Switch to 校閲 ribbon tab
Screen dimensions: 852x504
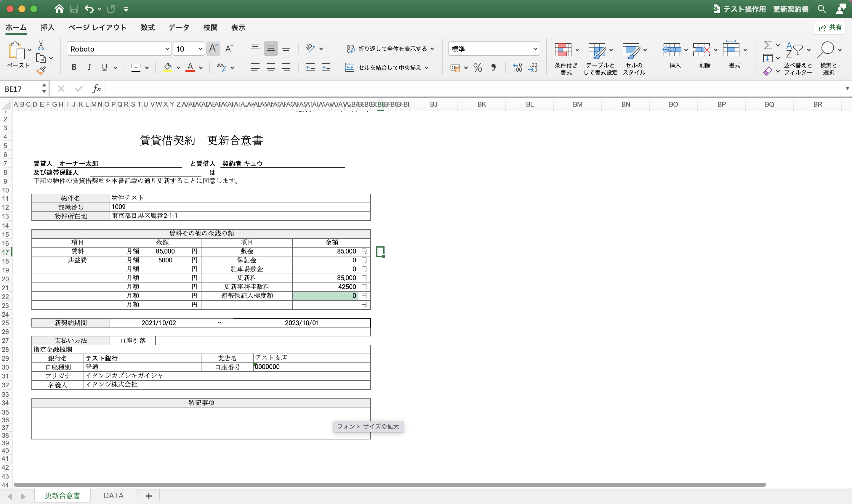click(210, 28)
